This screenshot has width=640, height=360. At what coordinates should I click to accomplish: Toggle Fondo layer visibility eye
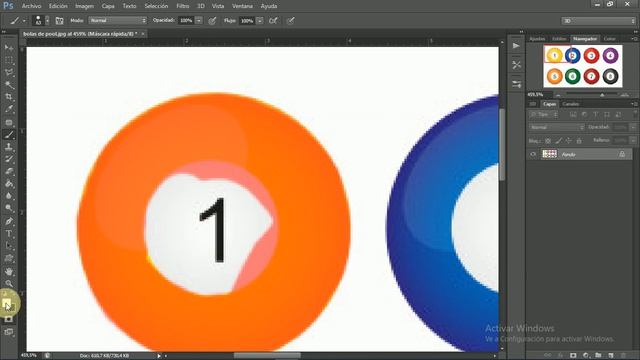click(533, 154)
